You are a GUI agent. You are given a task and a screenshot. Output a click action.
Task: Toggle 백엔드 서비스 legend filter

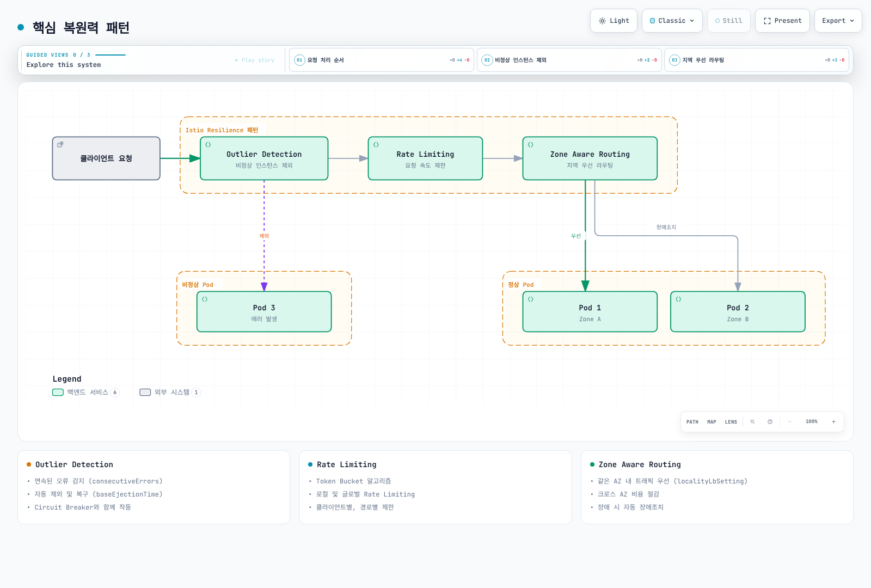coord(85,393)
